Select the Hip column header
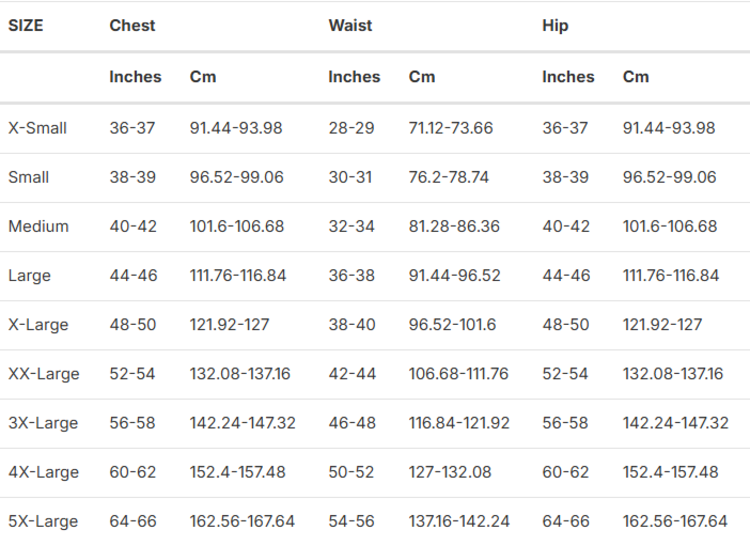Image resolution: width=750 pixels, height=546 pixels. [555, 26]
